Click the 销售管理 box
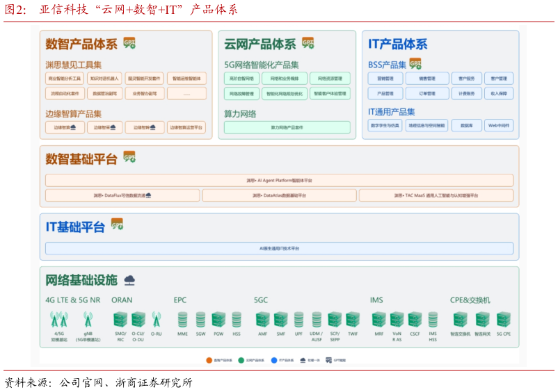 (427, 79)
